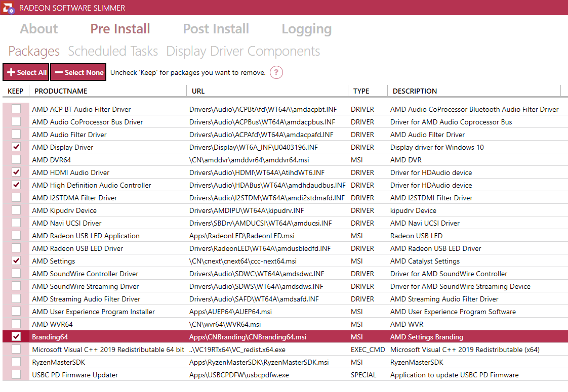This screenshot has height=392, width=568.
Task: Click 'AMD Catalyst Settings' description
Action: point(425,261)
